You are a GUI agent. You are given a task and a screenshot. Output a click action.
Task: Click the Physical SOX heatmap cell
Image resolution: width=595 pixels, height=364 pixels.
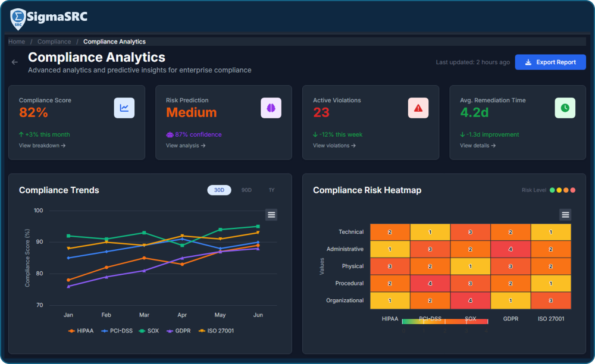point(470,266)
